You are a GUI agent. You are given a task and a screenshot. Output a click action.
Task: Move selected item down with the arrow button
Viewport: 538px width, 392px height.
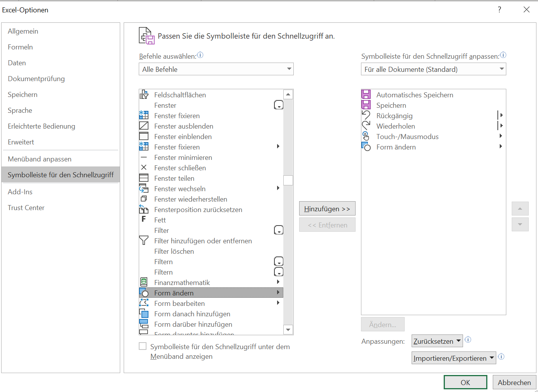(x=520, y=224)
